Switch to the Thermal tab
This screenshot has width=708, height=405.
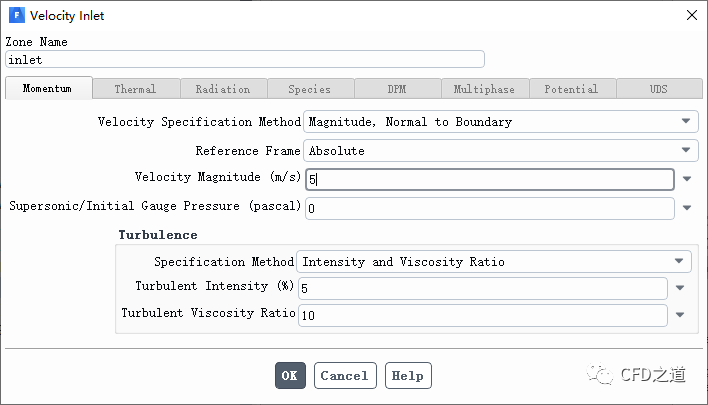coord(135,89)
